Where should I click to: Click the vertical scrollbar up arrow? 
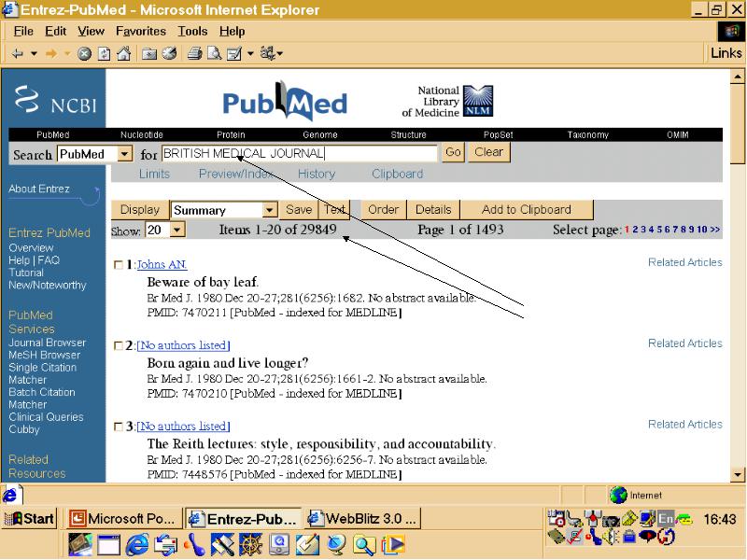[737, 76]
